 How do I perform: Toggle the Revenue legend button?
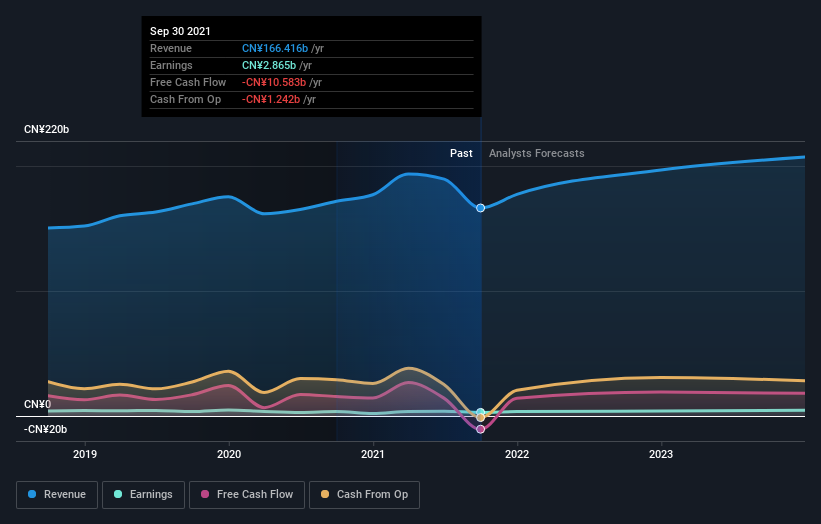(57, 495)
